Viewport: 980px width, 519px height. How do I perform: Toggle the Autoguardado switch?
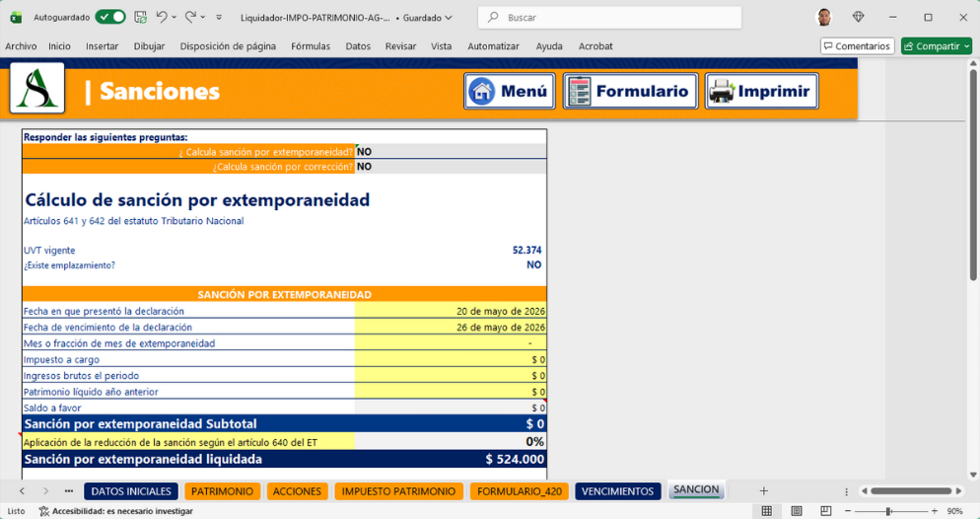click(110, 18)
